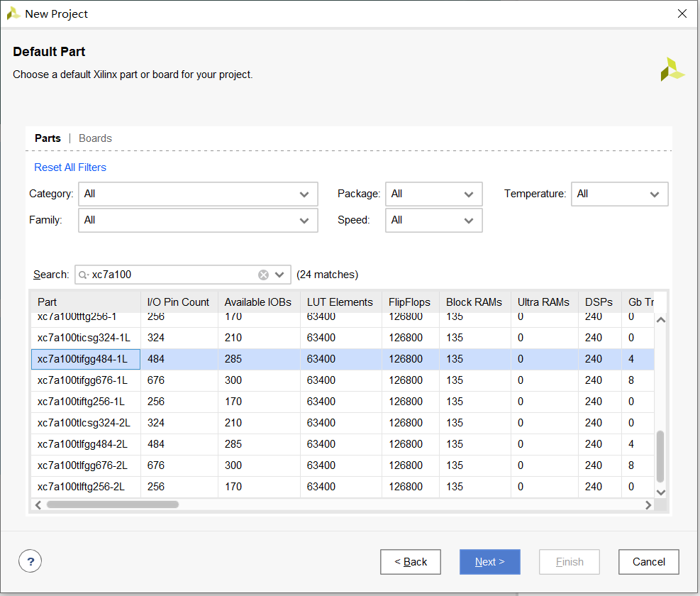Close the New Project dialog
The width and height of the screenshot is (700, 596).
coord(682,14)
